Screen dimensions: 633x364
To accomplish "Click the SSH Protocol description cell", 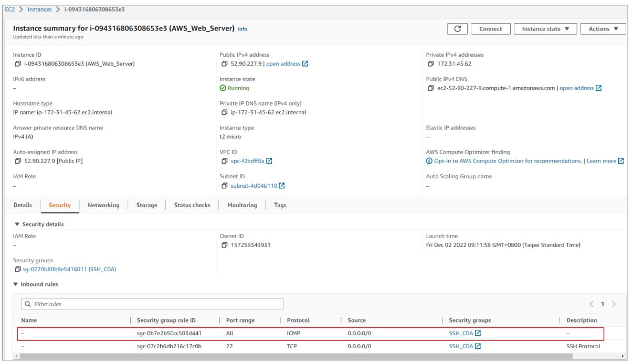I will point(583,346).
